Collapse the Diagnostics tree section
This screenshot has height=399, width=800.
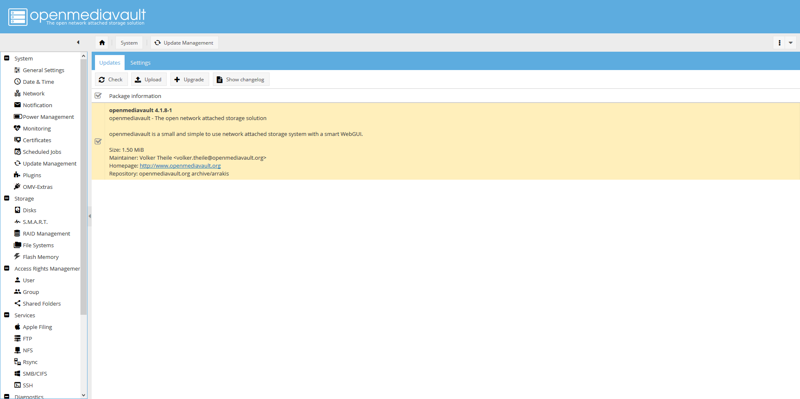[x=7, y=396]
